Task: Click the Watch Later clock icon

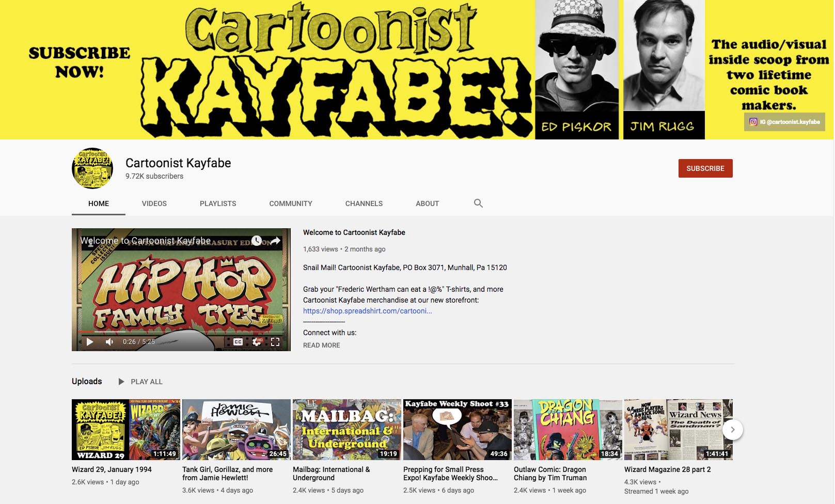Action: (257, 241)
